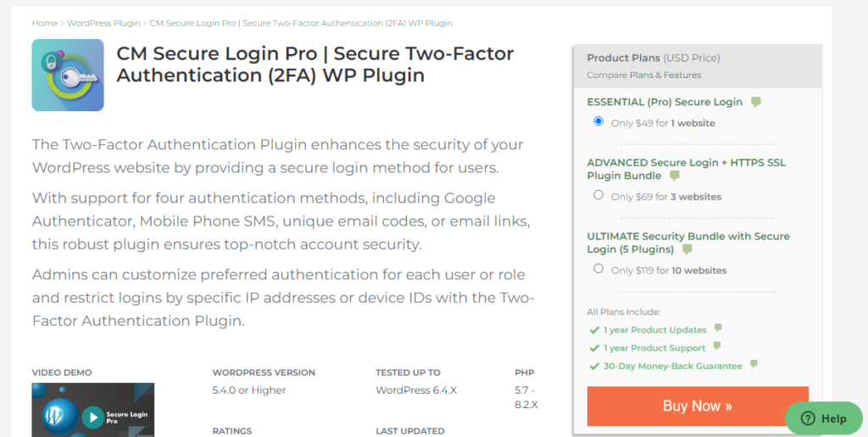Click the ULTIMATE Security Bundle plan title
Image resolution: width=868 pixels, height=437 pixels.
coord(687,236)
